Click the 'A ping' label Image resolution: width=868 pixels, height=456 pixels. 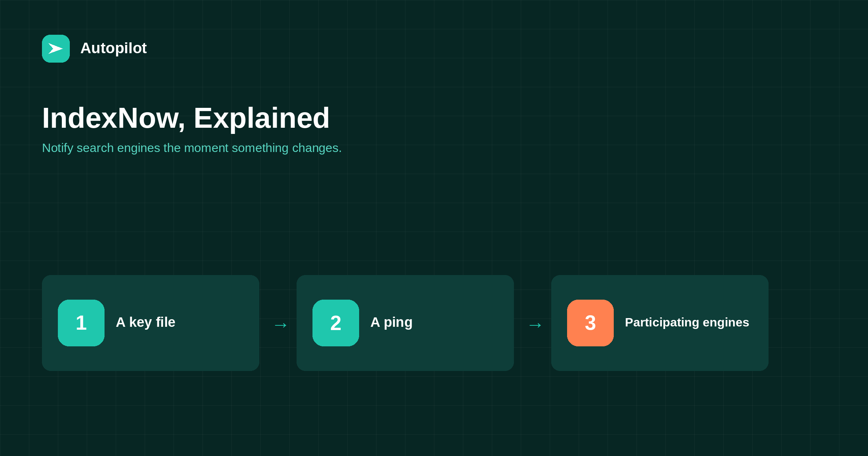391,322
